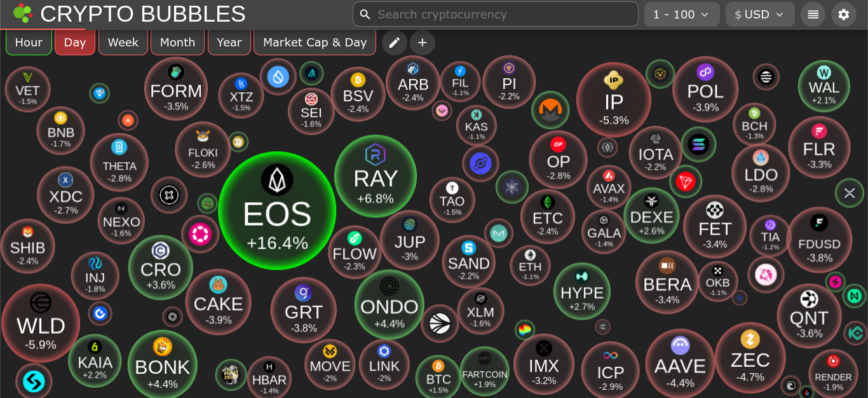This screenshot has height=398, width=868.
Task: Open the FET bubble
Action: (x=715, y=226)
